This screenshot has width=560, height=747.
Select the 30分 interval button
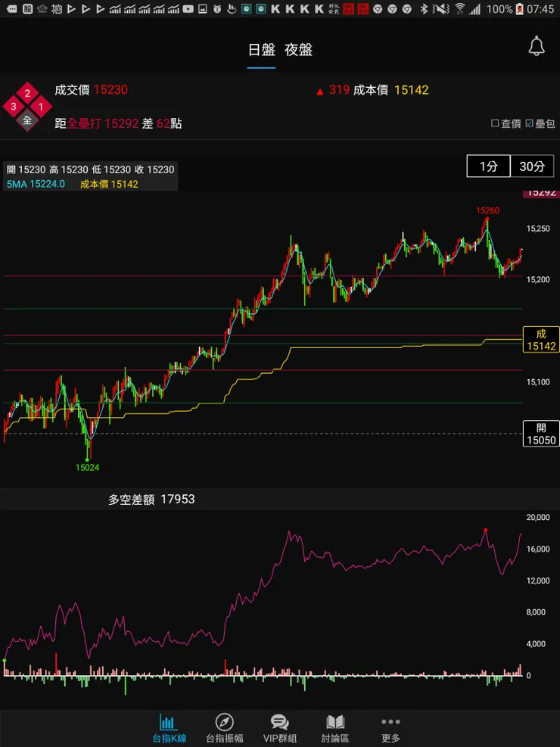pyautogui.click(x=532, y=167)
